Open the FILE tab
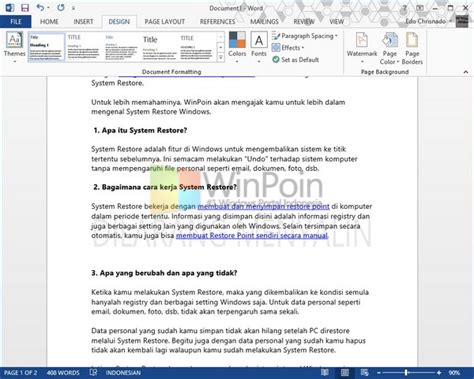The image size is (474, 379). point(16,22)
